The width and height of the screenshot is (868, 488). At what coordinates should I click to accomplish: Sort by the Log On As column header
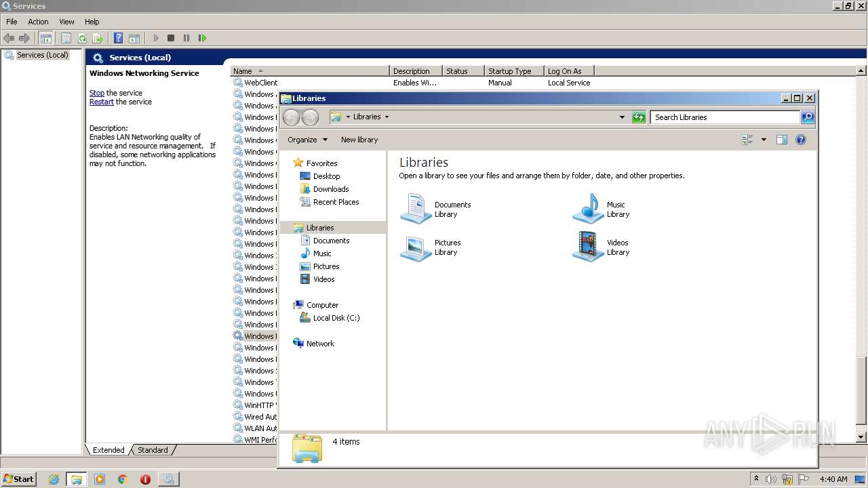coord(569,71)
